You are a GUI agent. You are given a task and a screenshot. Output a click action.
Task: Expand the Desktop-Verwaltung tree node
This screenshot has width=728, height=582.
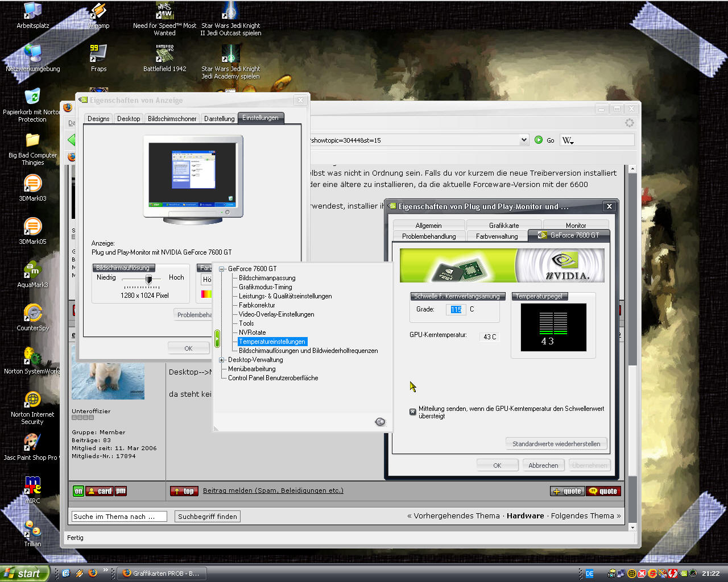coord(222,360)
